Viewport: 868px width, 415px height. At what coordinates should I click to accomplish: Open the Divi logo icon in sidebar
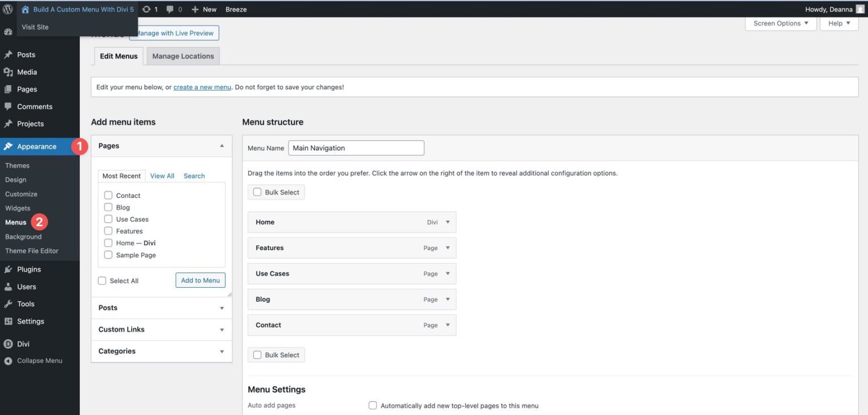pyautogui.click(x=8, y=344)
